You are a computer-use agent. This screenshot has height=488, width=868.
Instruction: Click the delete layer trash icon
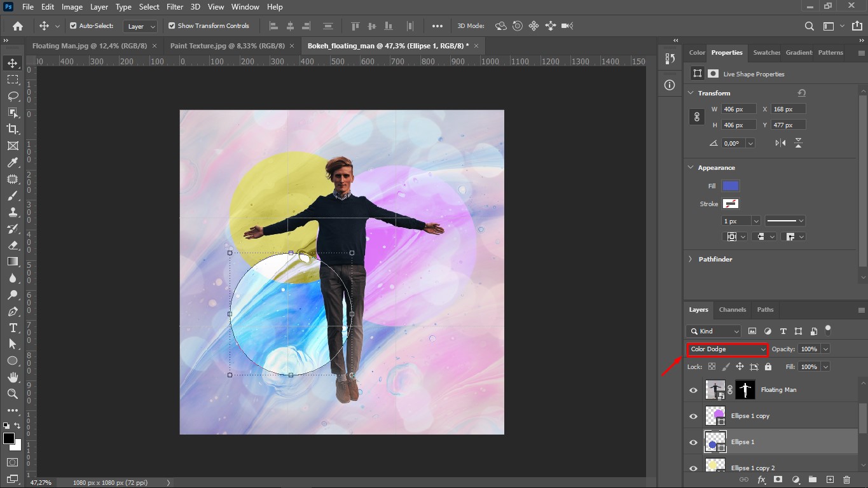coord(846,479)
